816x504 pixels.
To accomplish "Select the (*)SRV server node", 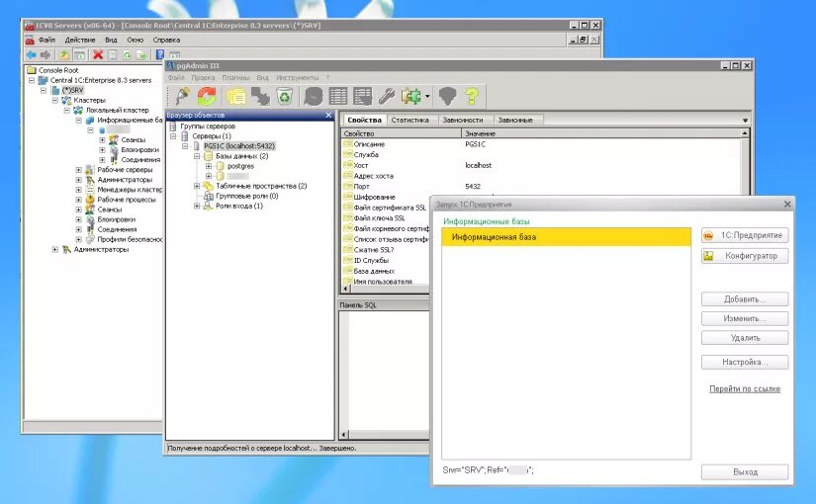I will (x=72, y=90).
